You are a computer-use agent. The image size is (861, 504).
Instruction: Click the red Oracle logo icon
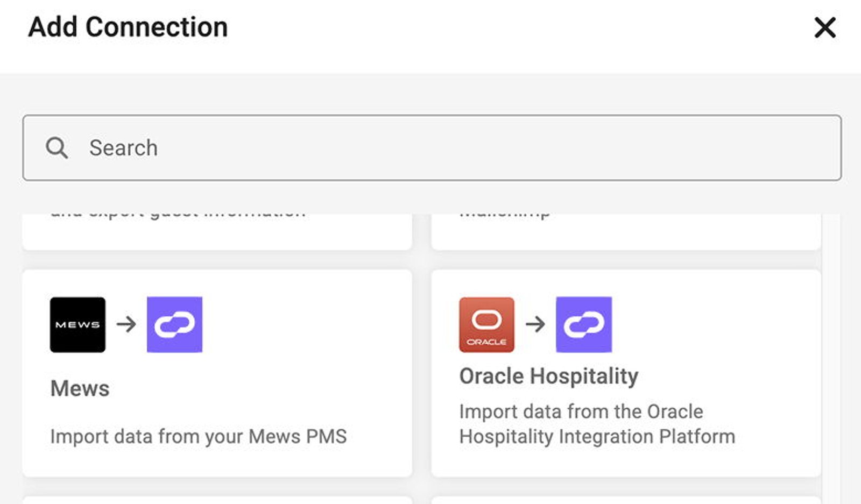click(486, 324)
